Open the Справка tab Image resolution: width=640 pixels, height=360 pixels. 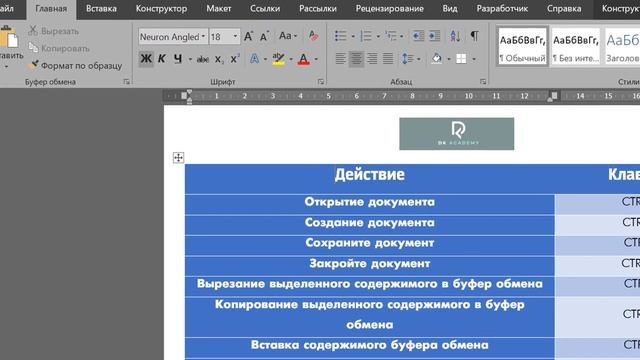[564, 9]
